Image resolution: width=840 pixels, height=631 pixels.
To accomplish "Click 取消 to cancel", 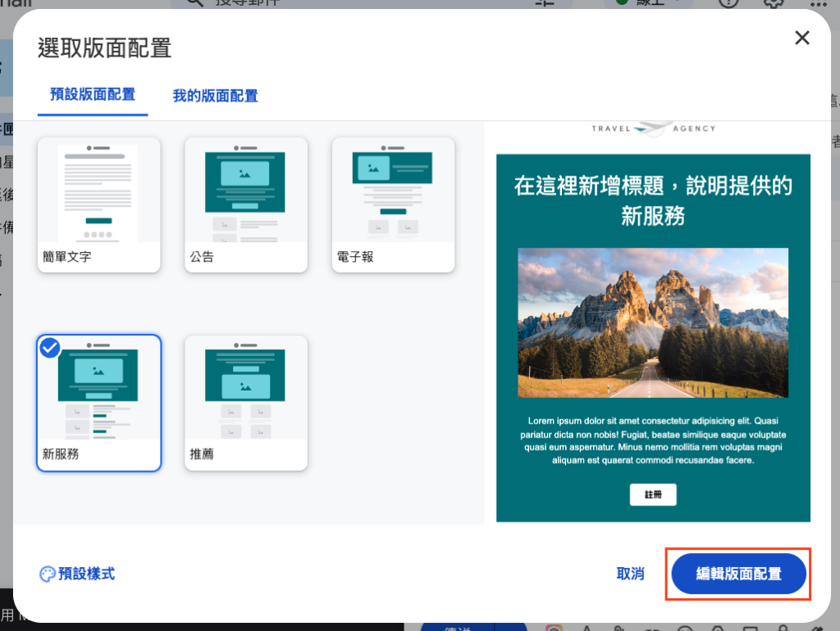I will [630, 574].
